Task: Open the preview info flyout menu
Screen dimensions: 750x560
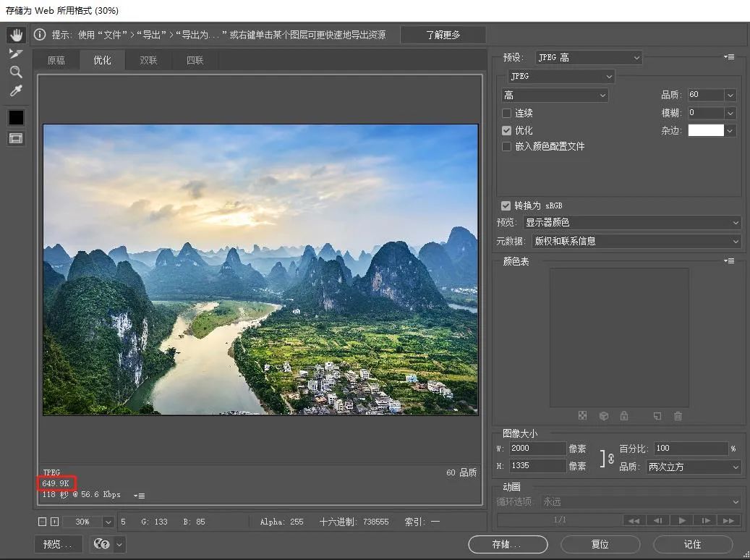Action: coord(139,496)
